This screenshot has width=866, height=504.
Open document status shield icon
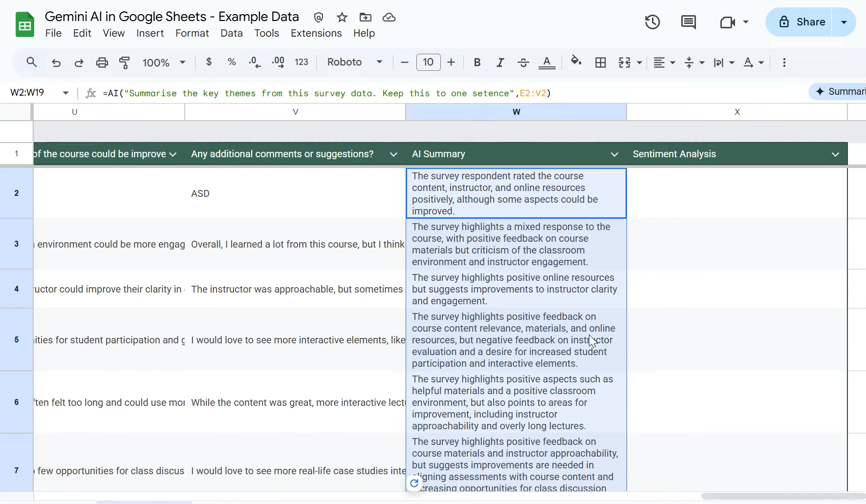(319, 18)
